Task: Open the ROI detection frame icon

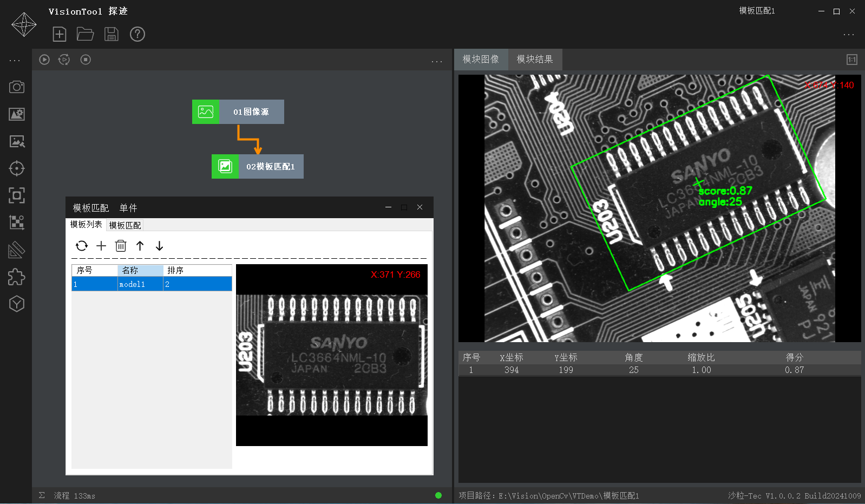Action: tap(17, 195)
